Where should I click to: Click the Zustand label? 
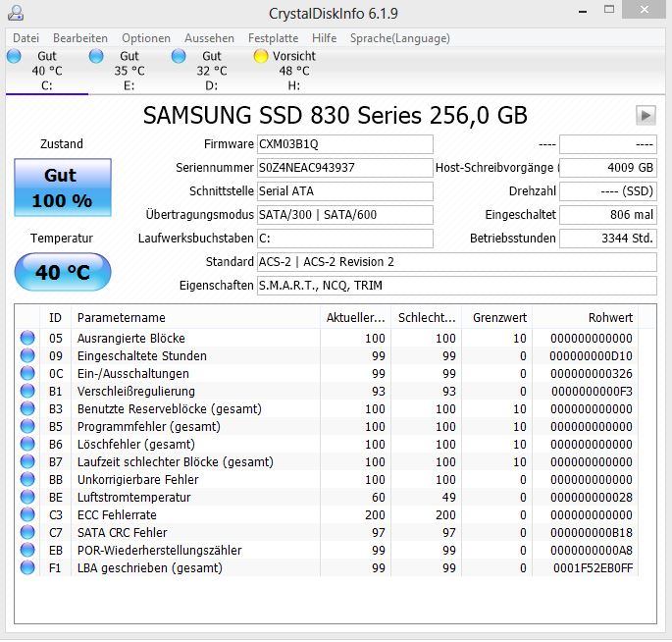point(62,143)
